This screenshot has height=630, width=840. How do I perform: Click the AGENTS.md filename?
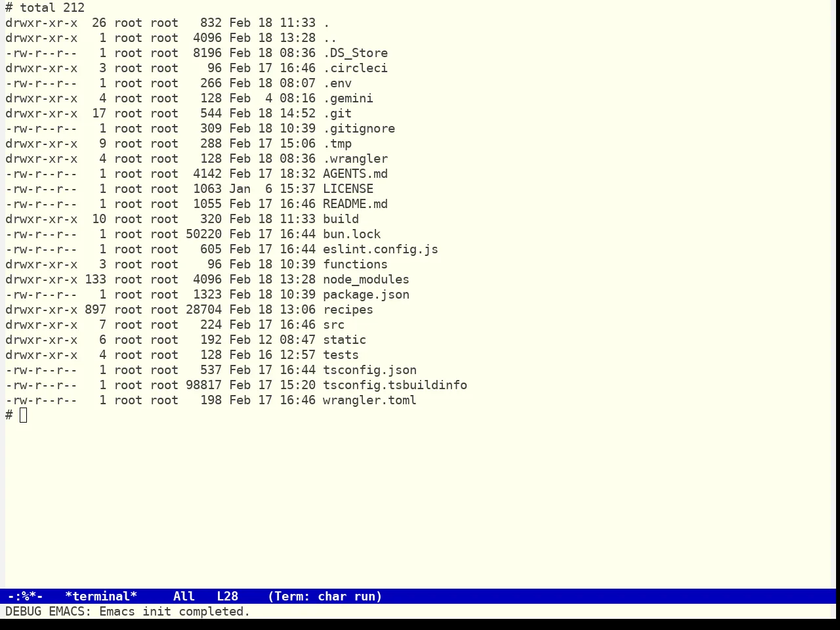(355, 174)
